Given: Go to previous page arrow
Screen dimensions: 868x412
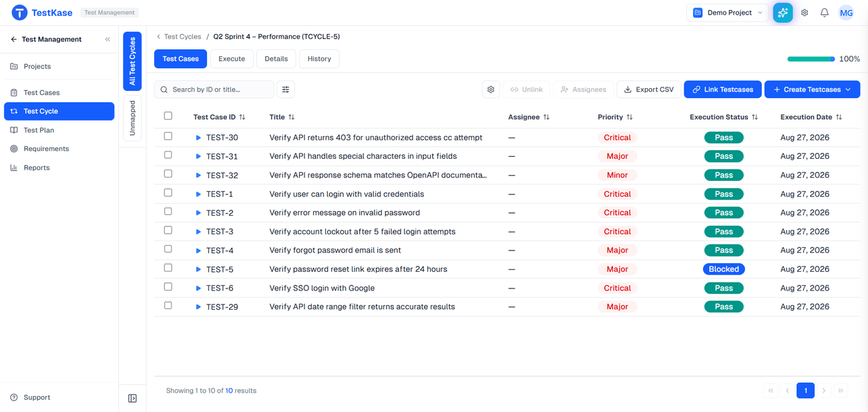Looking at the screenshot, I should pyautogui.click(x=788, y=391).
